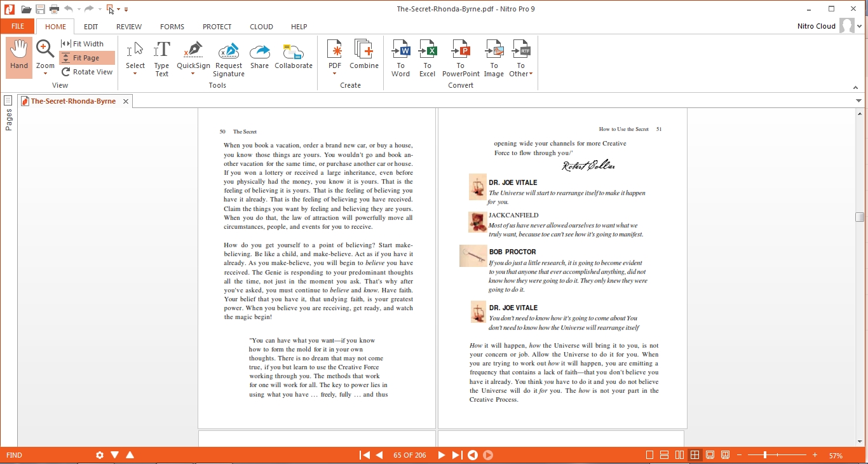Convert the PDF to Image
Image resolution: width=868 pixels, height=464 pixels.
click(x=494, y=58)
